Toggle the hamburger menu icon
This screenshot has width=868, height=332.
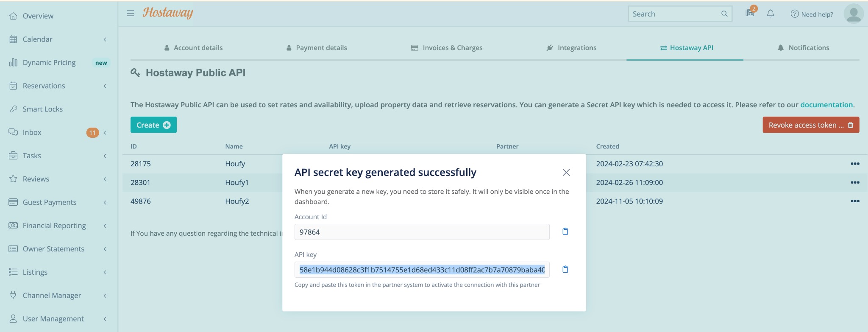click(131, 13)
